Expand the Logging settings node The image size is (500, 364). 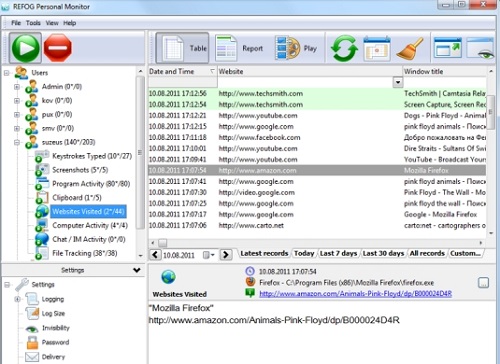point(17,299)
